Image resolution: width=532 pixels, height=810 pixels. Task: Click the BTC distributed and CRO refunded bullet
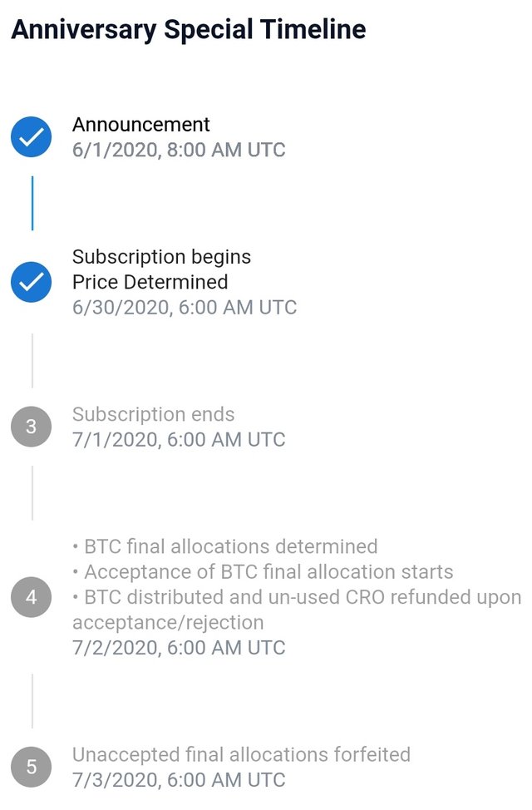[x=297, y=610]
